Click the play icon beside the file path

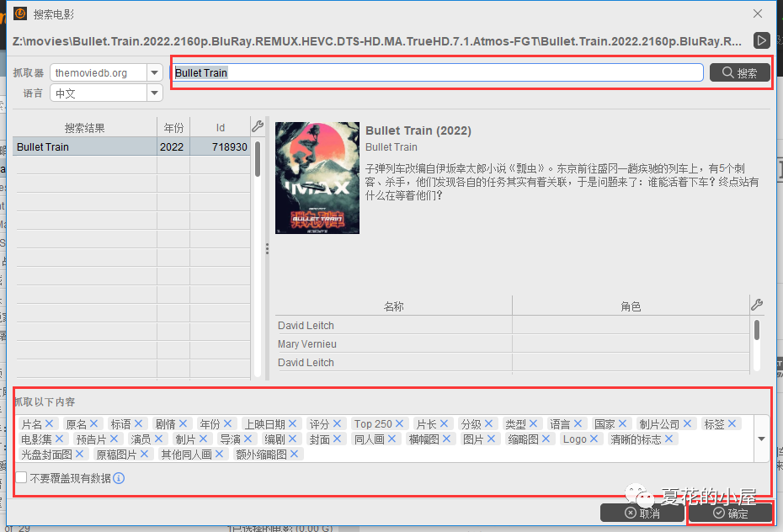(x=761, y=40)
